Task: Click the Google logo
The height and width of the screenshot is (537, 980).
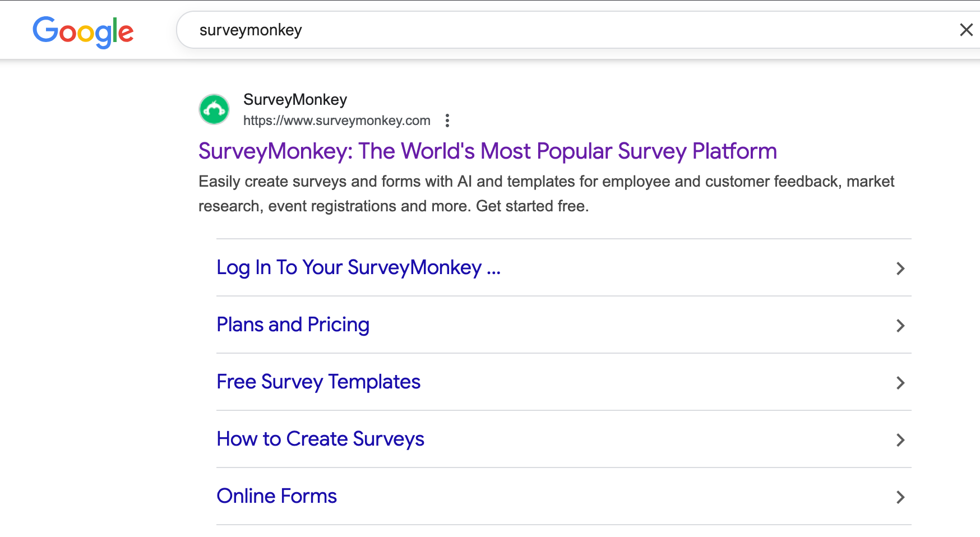Action: click(83, 31)
